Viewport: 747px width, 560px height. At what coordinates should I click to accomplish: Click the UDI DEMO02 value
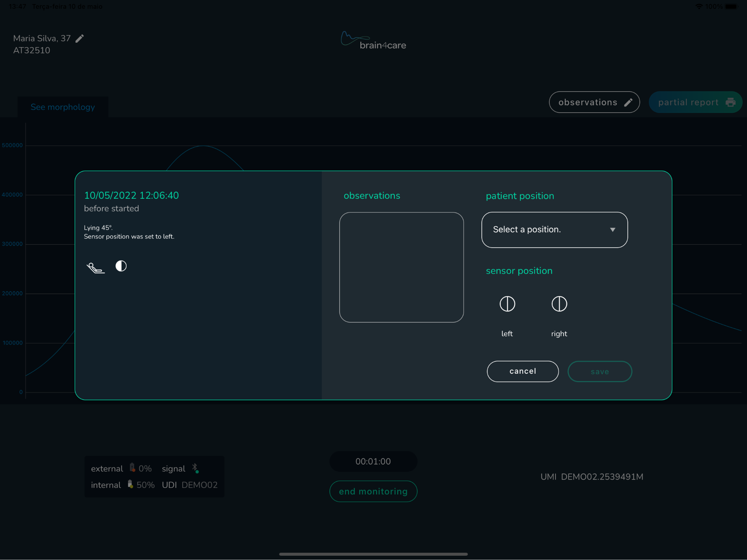(x=200, y=485)
